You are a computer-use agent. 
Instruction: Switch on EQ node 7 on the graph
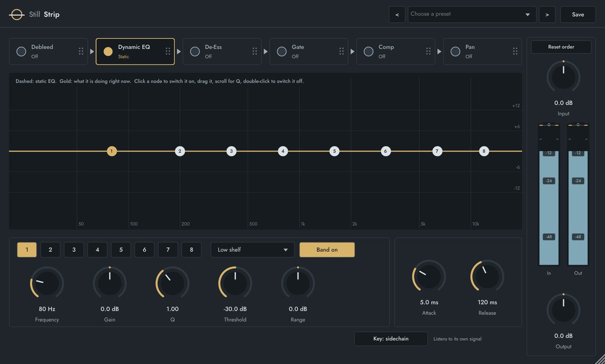437,151
